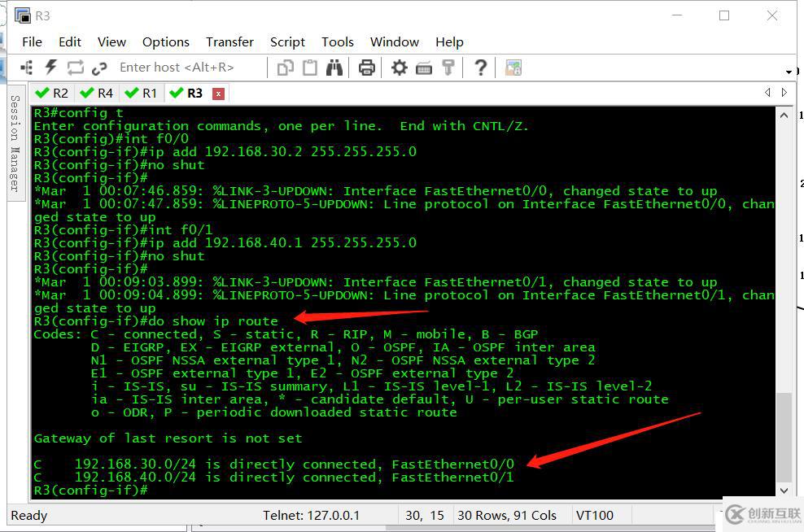Open the Edit menu

coord(70,42)
